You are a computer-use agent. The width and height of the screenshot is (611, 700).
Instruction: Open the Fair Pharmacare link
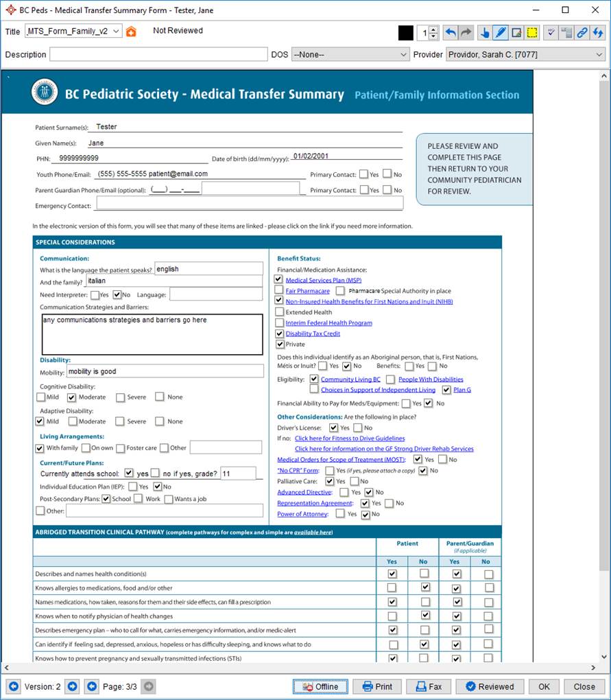coord(307,290)
